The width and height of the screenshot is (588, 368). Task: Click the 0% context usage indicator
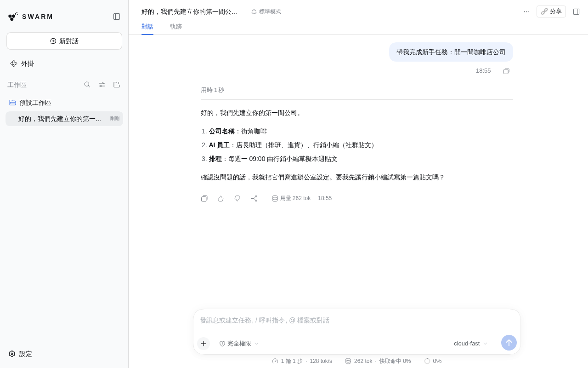433,361
